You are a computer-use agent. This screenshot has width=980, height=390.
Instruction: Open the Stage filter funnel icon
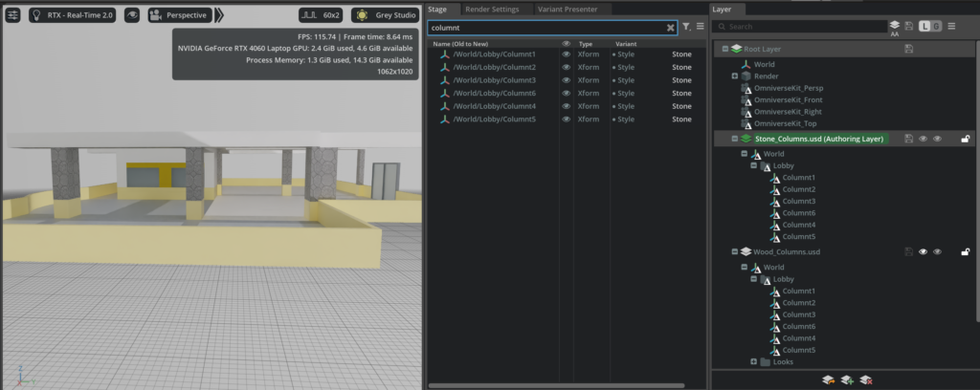point(686,28)
